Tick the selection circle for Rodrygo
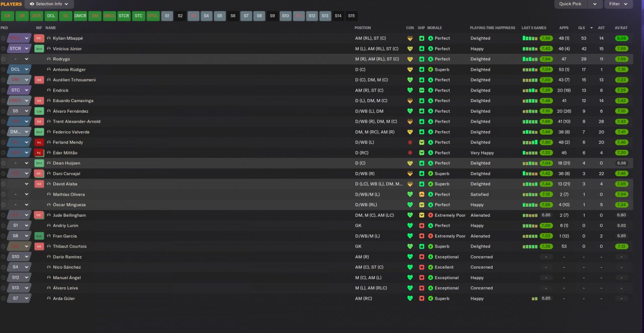This screenshot has height=333, width=644. 4,59
